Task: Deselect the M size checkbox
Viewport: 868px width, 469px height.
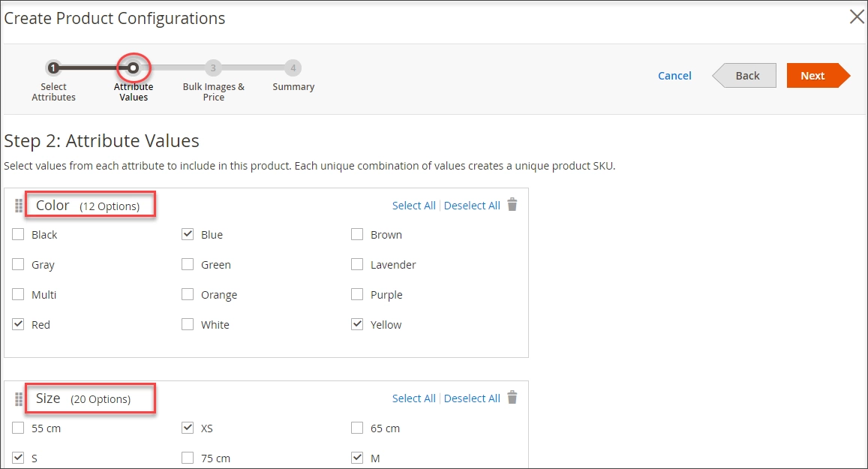Action: pyautogui.click(x=357, y=458)
